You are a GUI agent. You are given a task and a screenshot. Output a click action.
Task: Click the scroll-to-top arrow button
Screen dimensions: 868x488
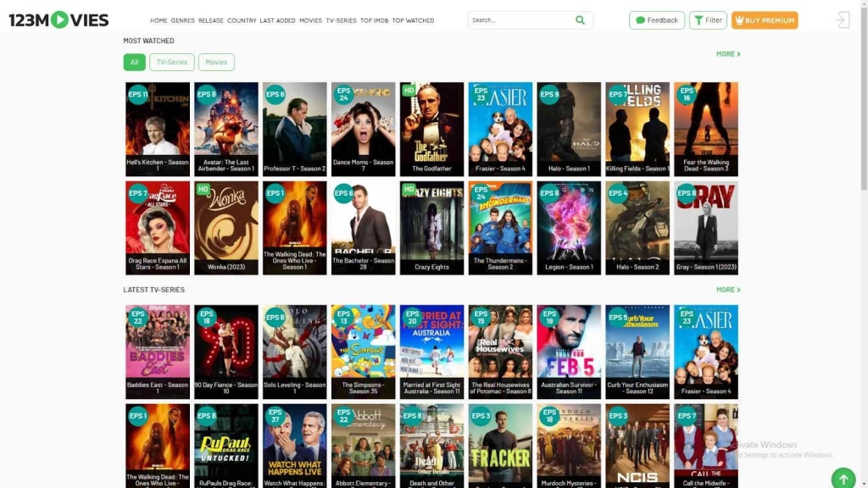coord(843,479)
